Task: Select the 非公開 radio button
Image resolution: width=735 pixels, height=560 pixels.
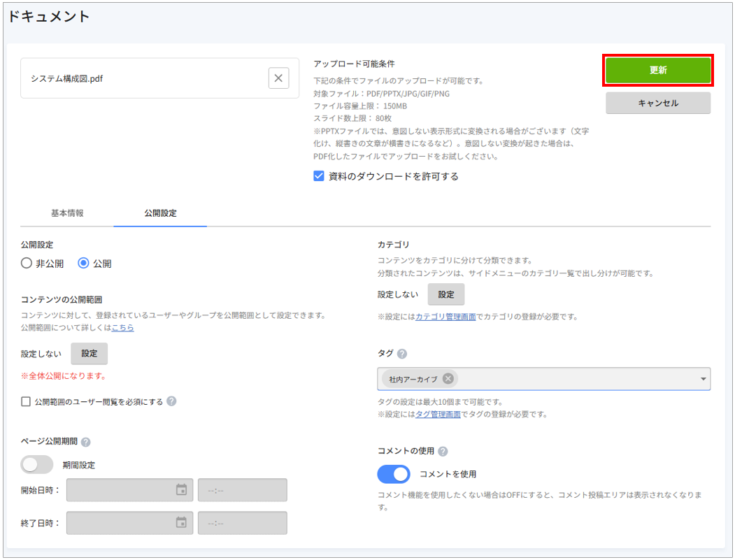Action: (27, 264)
